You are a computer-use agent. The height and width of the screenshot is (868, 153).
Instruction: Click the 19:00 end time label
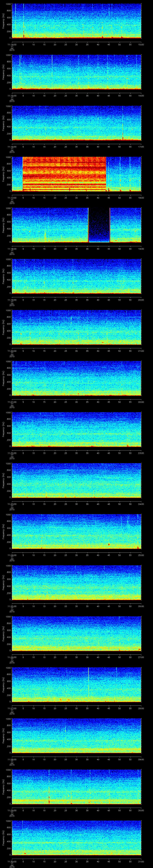click(141, 249)
